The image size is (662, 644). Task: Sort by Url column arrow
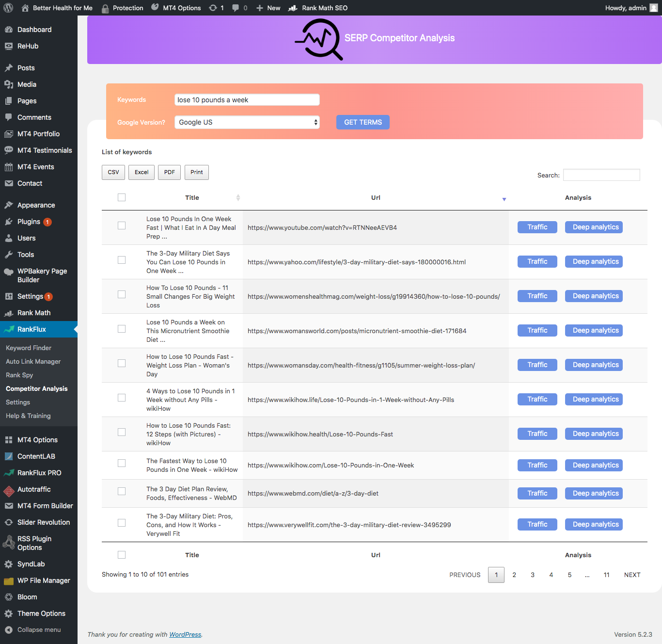[x=504, y=199]
